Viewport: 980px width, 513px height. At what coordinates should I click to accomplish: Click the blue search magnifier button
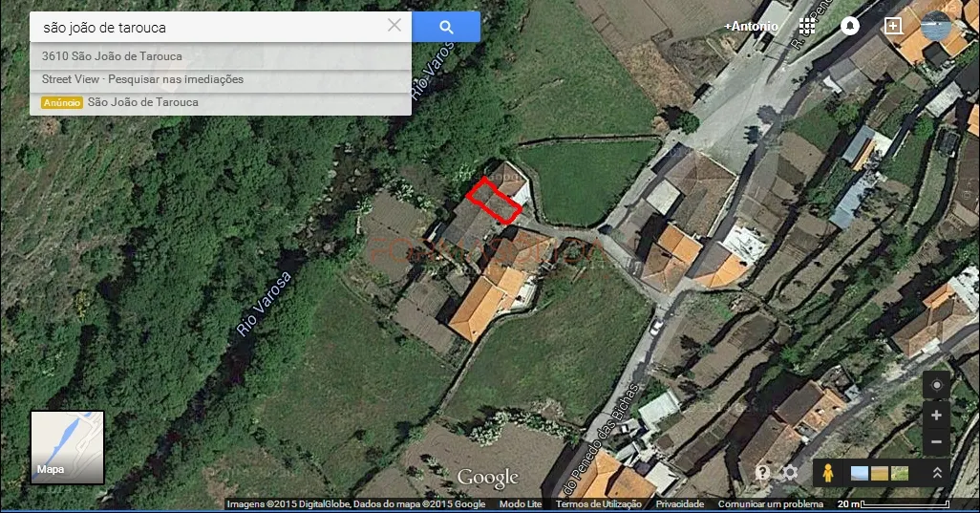click(446, 27)
